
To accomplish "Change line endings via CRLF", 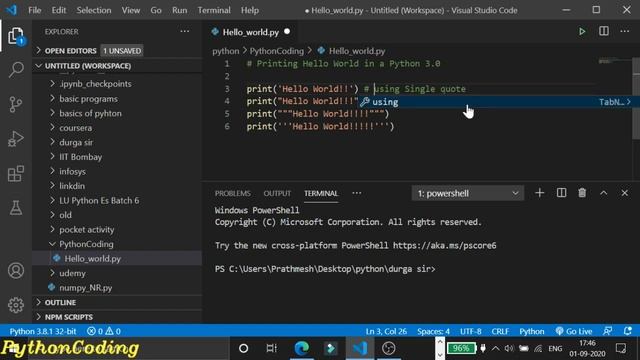I will pyautogui.click(x=500, y=331).
